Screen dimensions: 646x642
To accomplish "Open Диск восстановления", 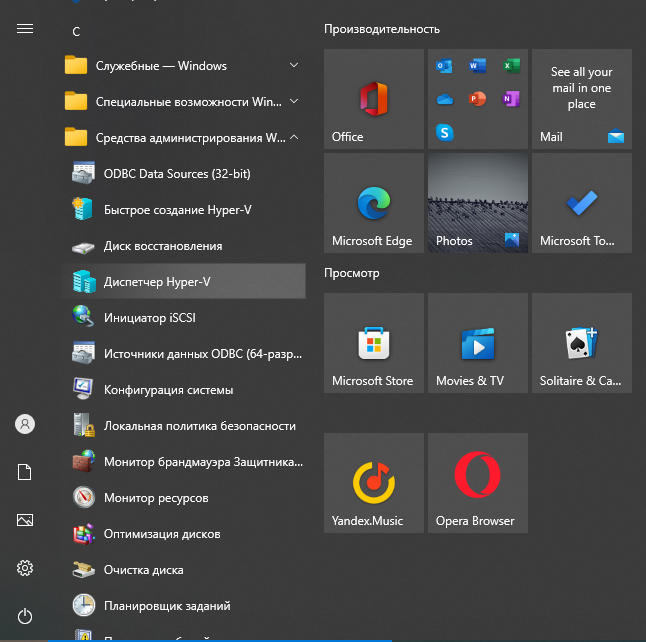I will [183, 246].
